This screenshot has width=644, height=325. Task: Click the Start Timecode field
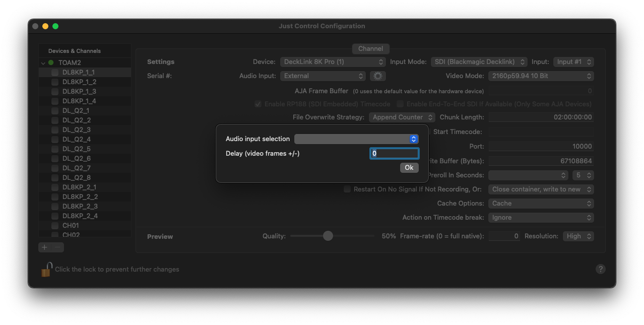coord(541,132)
